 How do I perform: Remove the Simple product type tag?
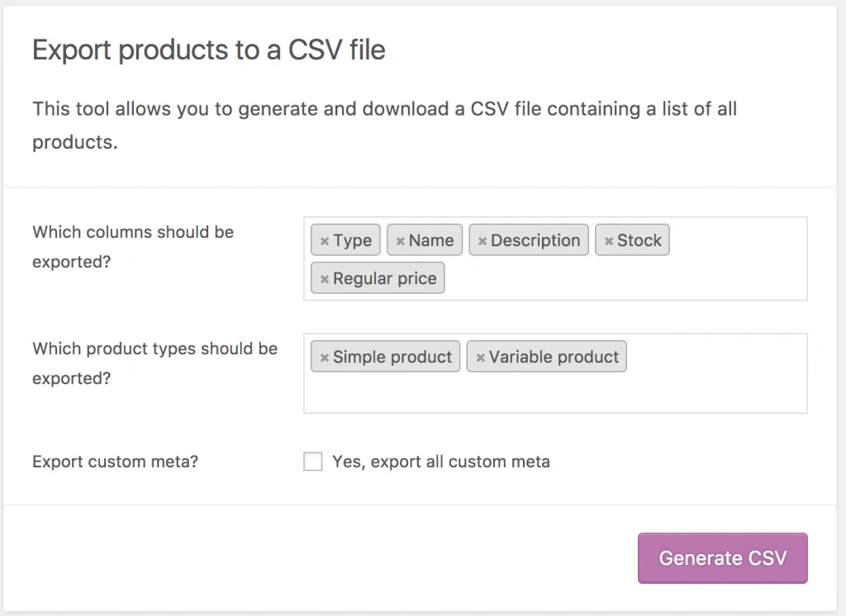point(325,358)
